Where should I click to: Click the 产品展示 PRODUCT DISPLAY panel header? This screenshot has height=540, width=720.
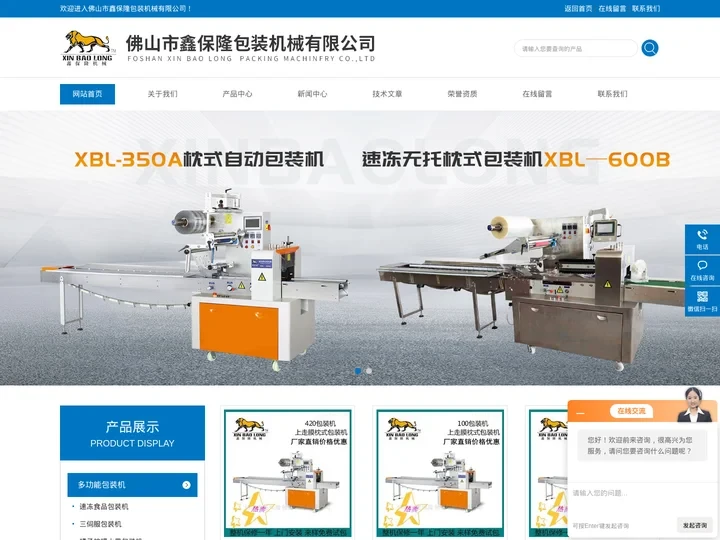coord(132,433)
